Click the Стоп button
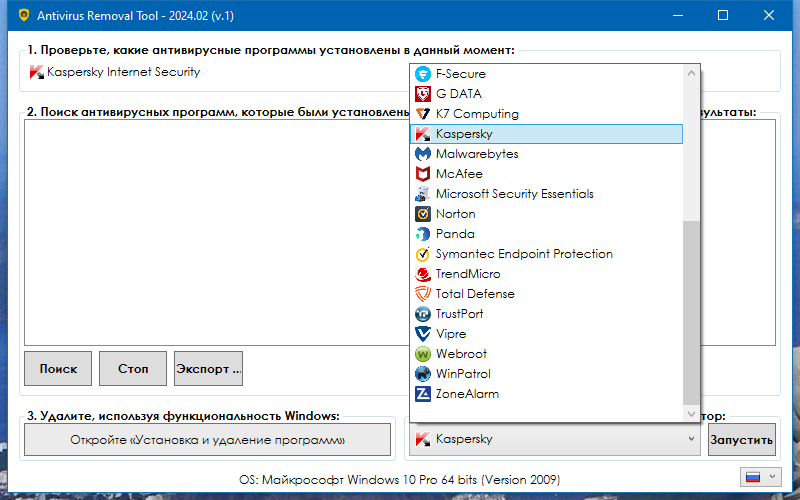The height and width of the screenshot is (500, 800). (133, 368)
